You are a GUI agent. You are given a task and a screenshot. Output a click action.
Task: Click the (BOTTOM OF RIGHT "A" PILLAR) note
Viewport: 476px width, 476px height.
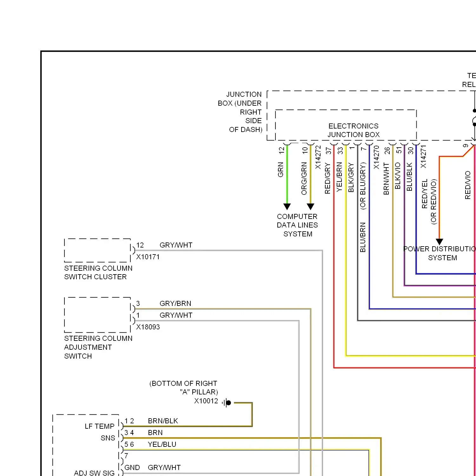[x=184, y=388]
